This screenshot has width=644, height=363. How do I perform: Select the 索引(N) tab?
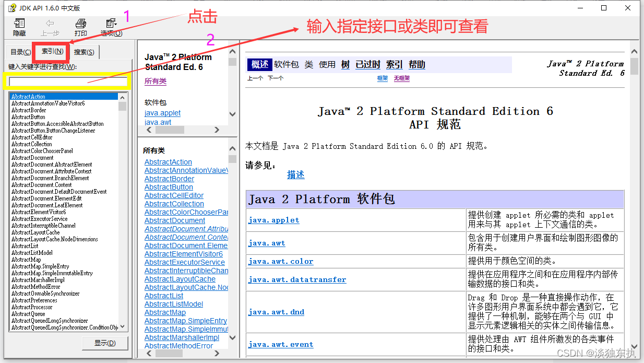(52, 52)
